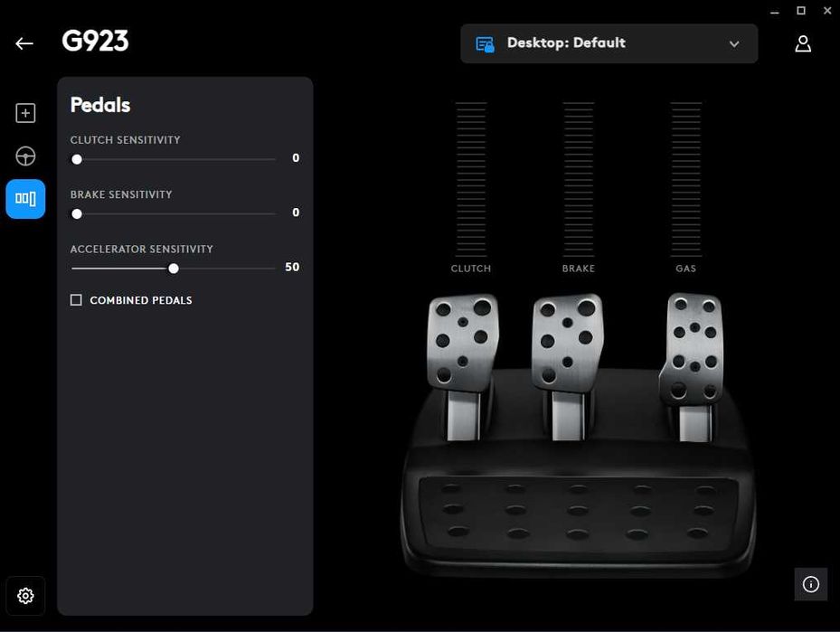Open the assignments plus icon tab
Image resolution: width=840 pixels, height=632 pixels.
click(25, 113)
